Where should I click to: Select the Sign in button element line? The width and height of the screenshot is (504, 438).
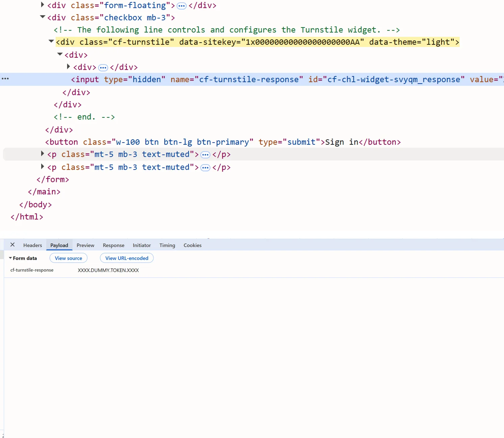point(223,142)
